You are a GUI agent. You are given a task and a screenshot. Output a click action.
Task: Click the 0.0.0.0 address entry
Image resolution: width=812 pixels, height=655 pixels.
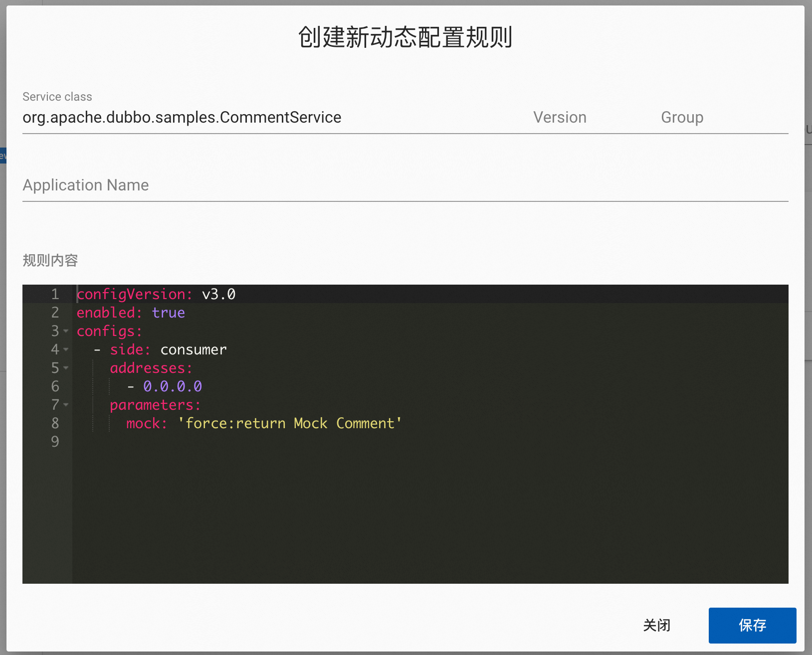(x=172, y=386)
